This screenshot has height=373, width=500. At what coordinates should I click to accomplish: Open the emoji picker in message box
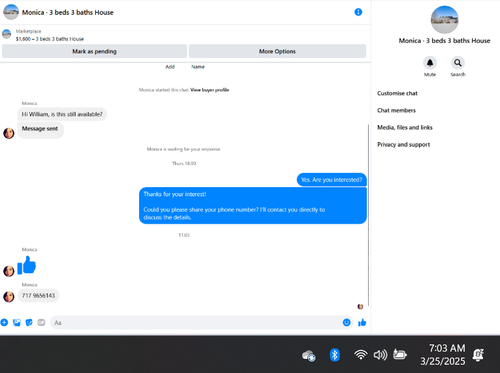347,322
